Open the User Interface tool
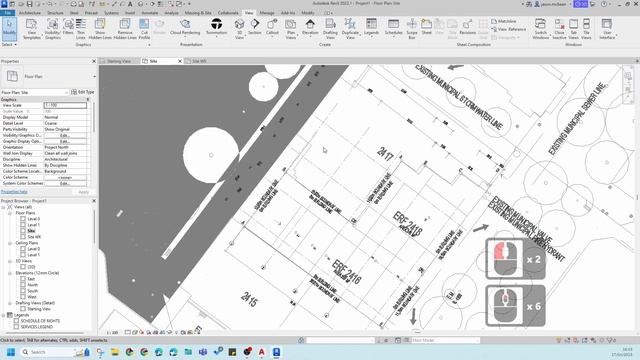The image size is (640, 360). [x=607, y=29]
